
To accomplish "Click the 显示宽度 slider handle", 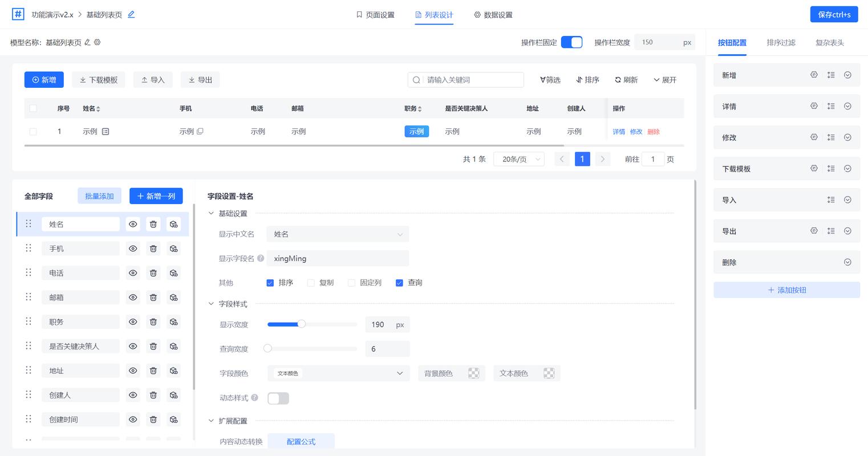I will [302, 324].
